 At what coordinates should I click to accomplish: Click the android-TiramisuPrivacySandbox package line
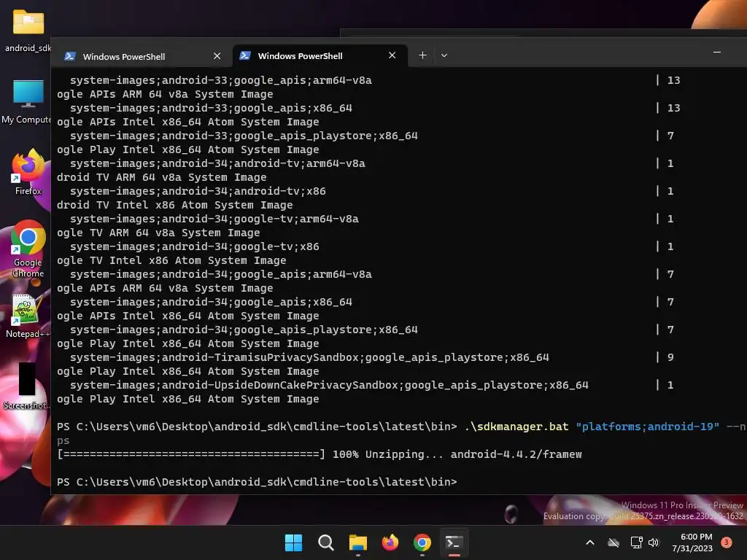309,357
